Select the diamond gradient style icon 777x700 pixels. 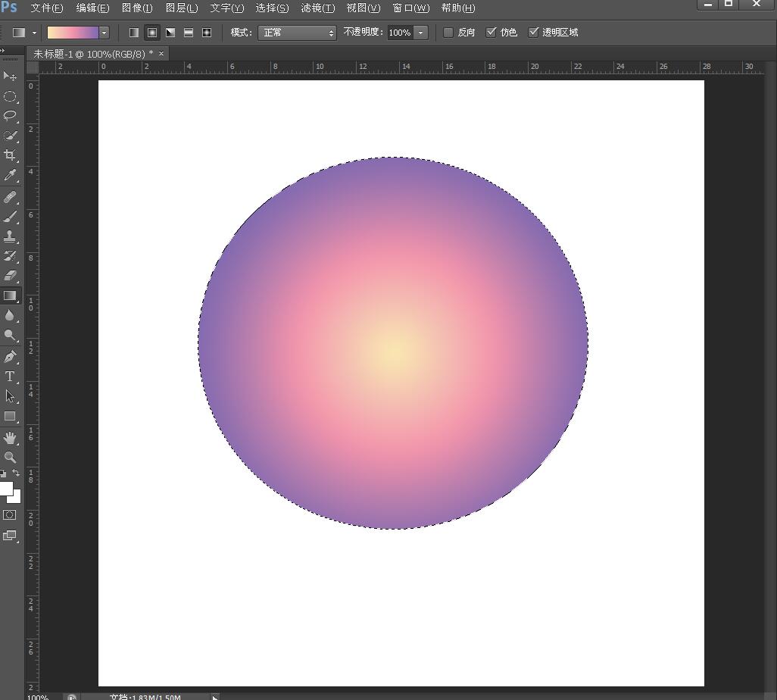coord(207,33)
